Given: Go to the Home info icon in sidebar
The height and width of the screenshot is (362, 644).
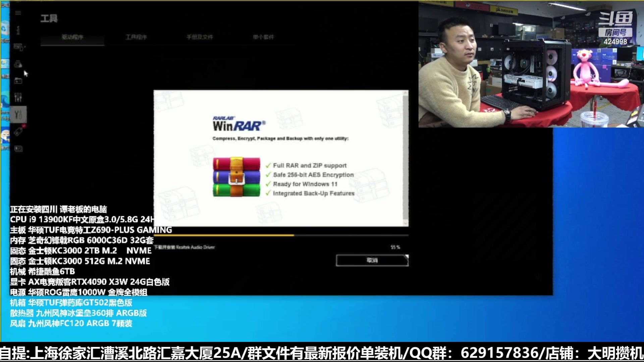Looking at the screenshot, I should tap(18, 30).
